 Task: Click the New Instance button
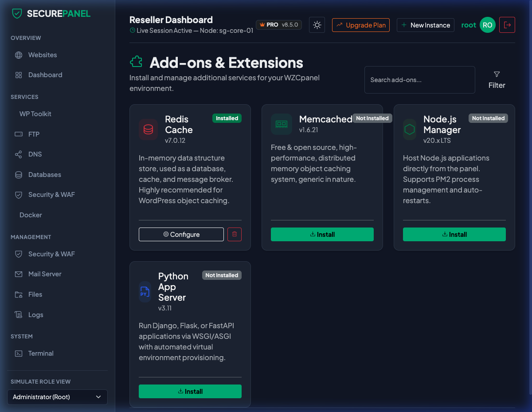coord(426,25)
